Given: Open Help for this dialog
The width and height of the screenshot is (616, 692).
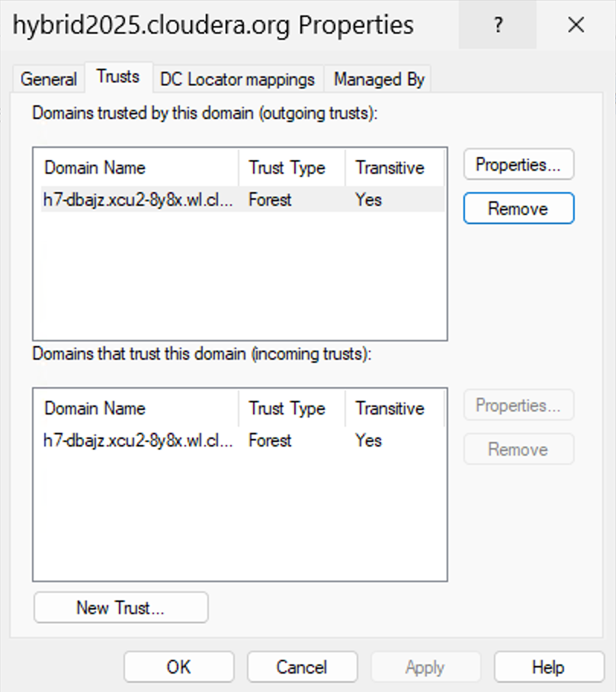Looking at the screenshot, I should (x=549, y=667).
